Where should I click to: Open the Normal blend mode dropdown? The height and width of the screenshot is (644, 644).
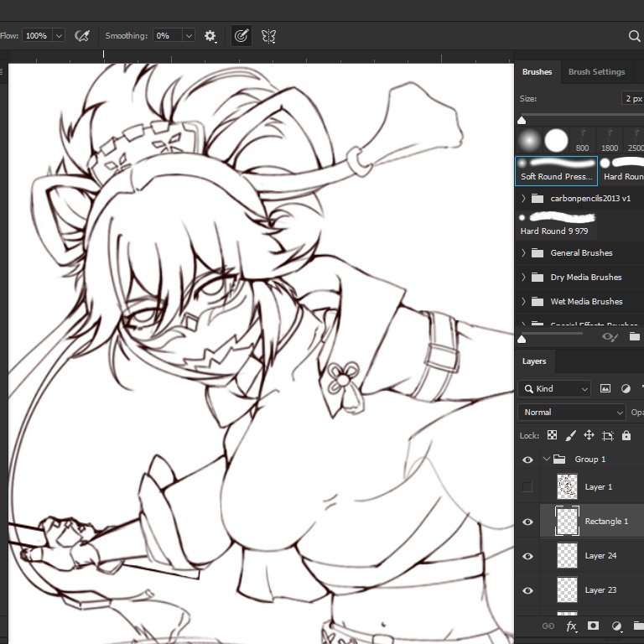coord(572,412)
